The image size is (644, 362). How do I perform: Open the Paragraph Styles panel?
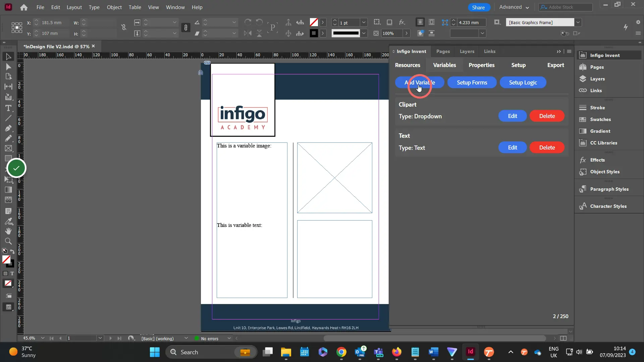tap(609, 189)
